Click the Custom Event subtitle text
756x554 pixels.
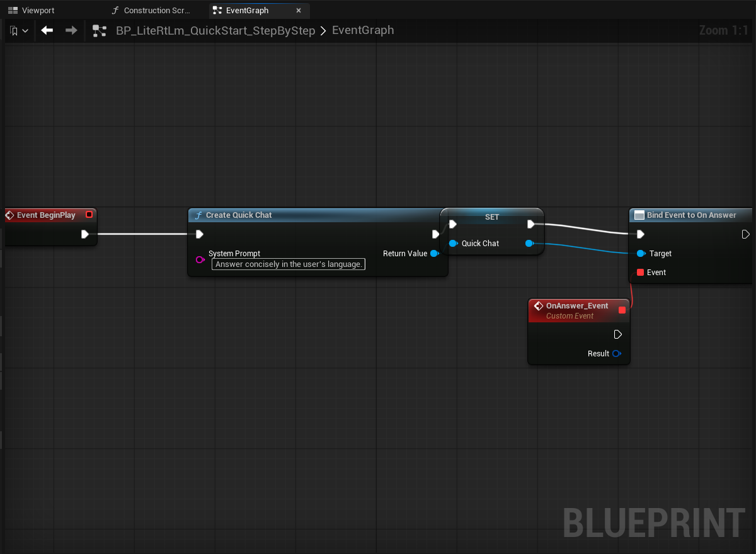pyautogui.click(x=570, y=316)
